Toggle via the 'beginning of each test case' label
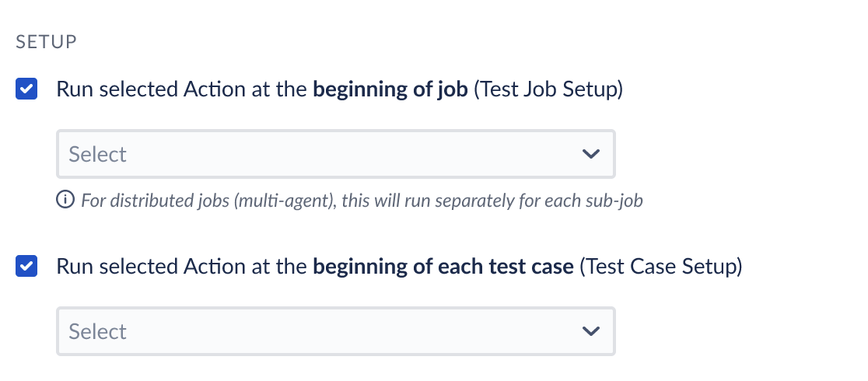Viewport: 868px width, 381px height. click(x=443, y=267)
